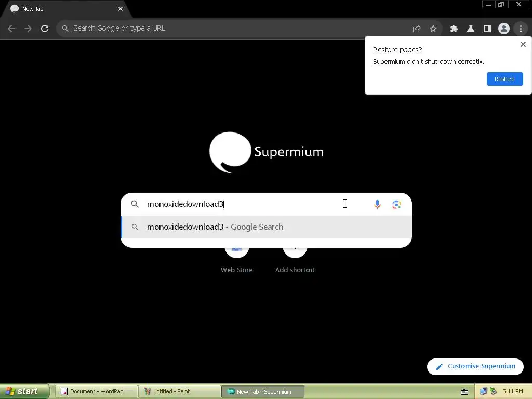
Task: Select the New Tab browser tab
Action: [x=66, y=9]
